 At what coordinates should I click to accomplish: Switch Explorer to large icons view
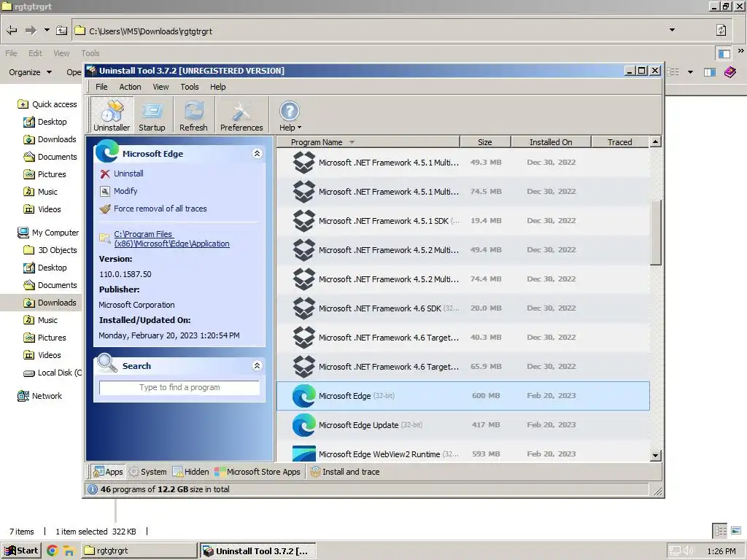tap(736, 531)
